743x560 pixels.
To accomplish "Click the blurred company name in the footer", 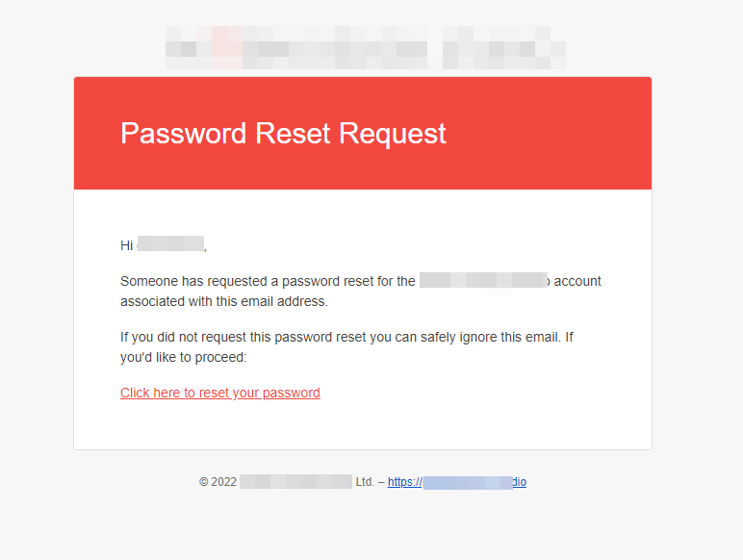I will 295,482.
